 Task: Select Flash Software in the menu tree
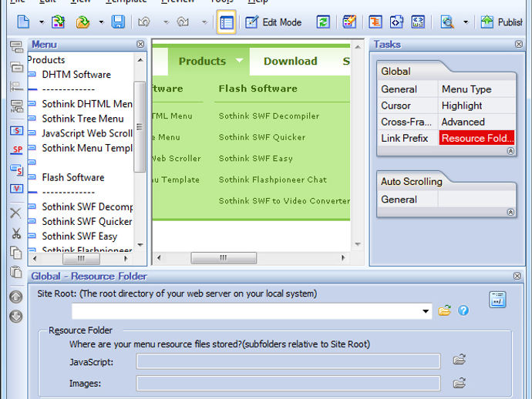[x=73, y=177]
